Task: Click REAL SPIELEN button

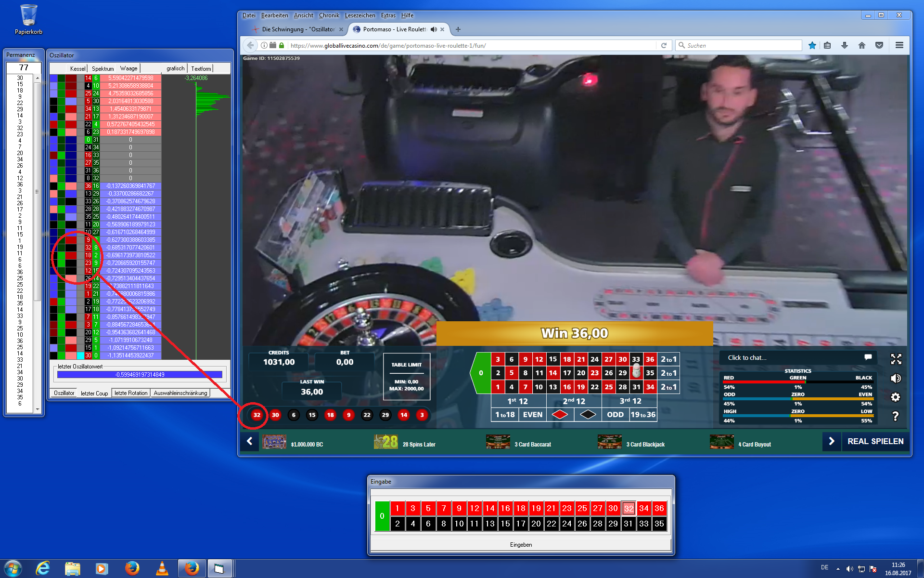Action: click(x=875, y=441)
